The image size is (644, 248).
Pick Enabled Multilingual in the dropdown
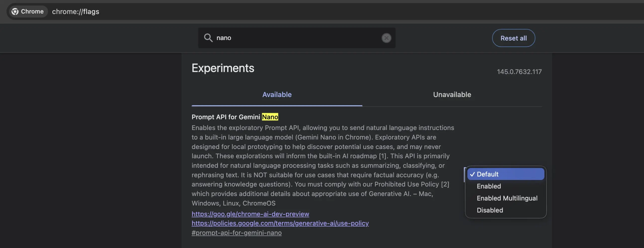coord(507,198)
